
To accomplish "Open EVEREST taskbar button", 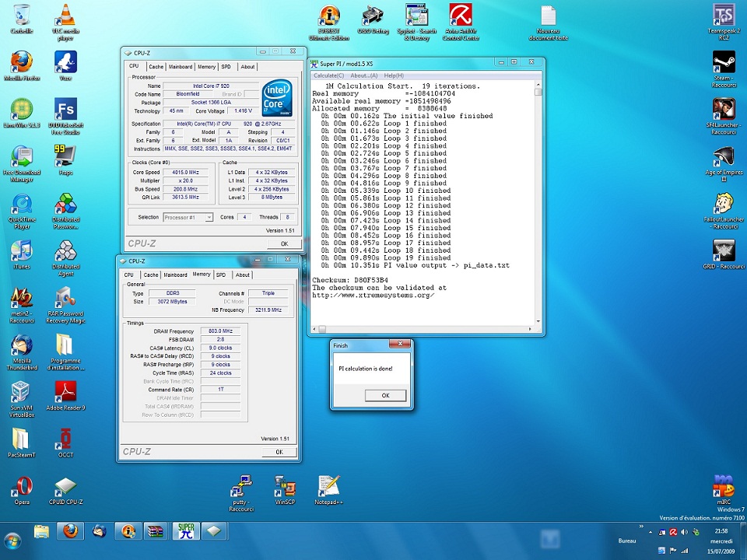I will coord(128,531).
